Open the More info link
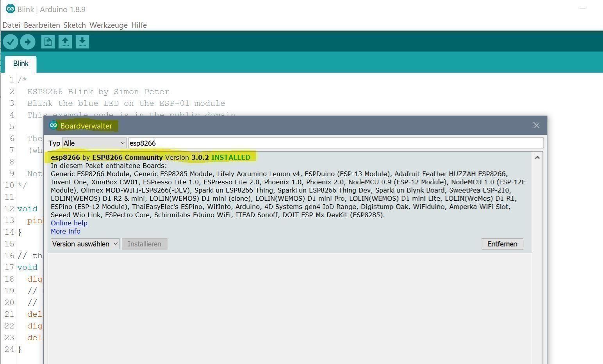 coord(66,231)
